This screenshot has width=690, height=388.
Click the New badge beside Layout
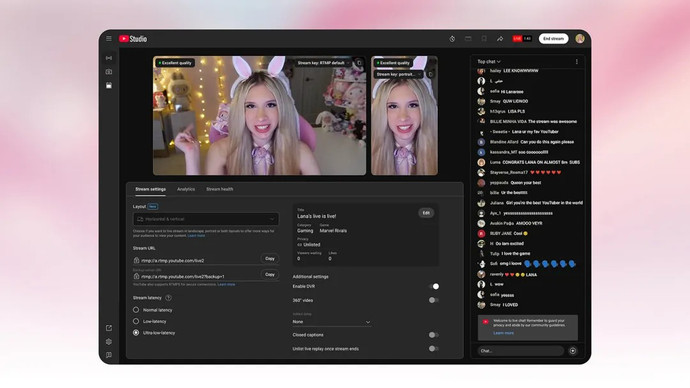153,206
